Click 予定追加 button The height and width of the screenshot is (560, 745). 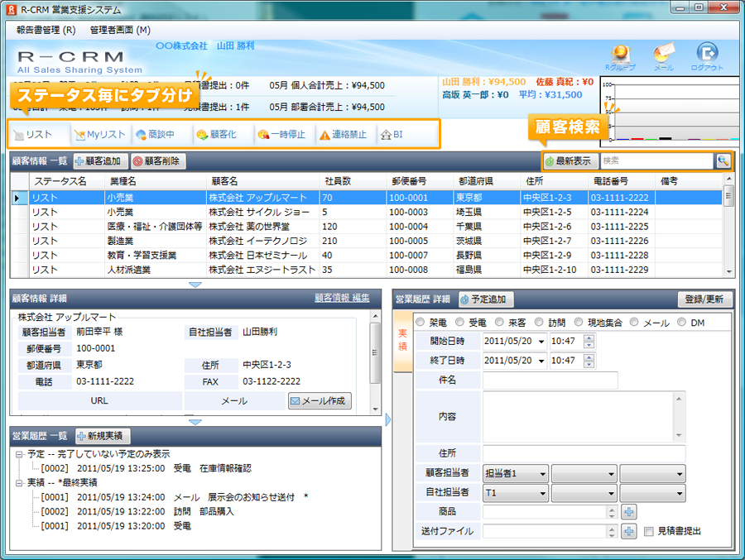click(x=486, y=299)
